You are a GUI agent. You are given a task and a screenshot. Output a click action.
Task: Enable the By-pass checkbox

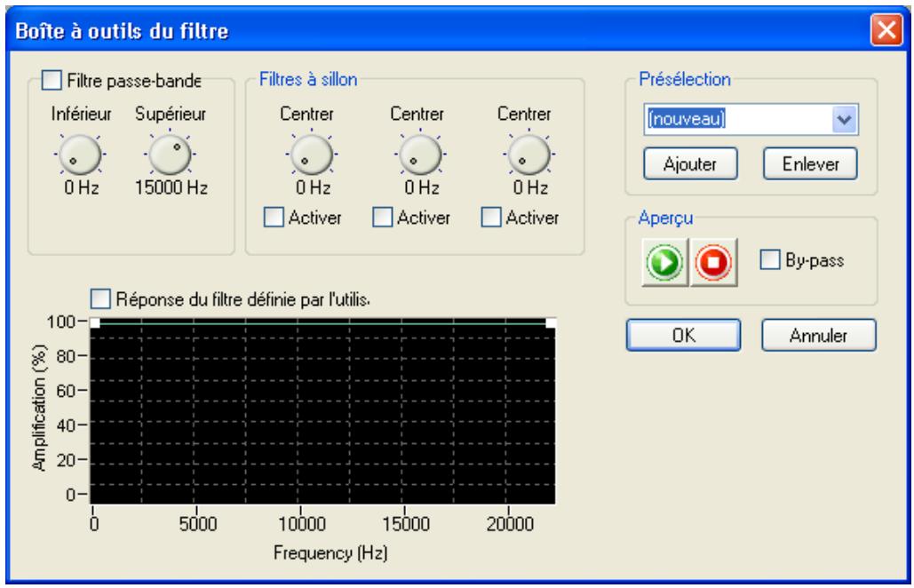point(769,260)
